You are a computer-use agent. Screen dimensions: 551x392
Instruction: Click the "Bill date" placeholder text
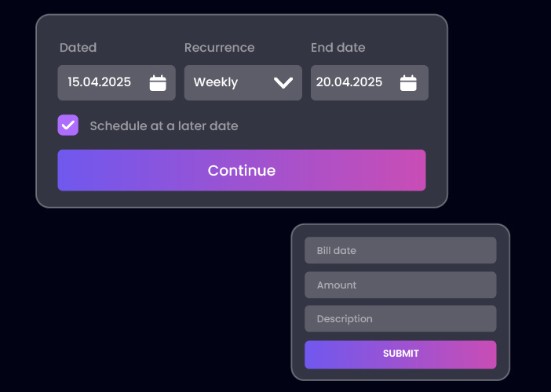click(x=336, y=251)
